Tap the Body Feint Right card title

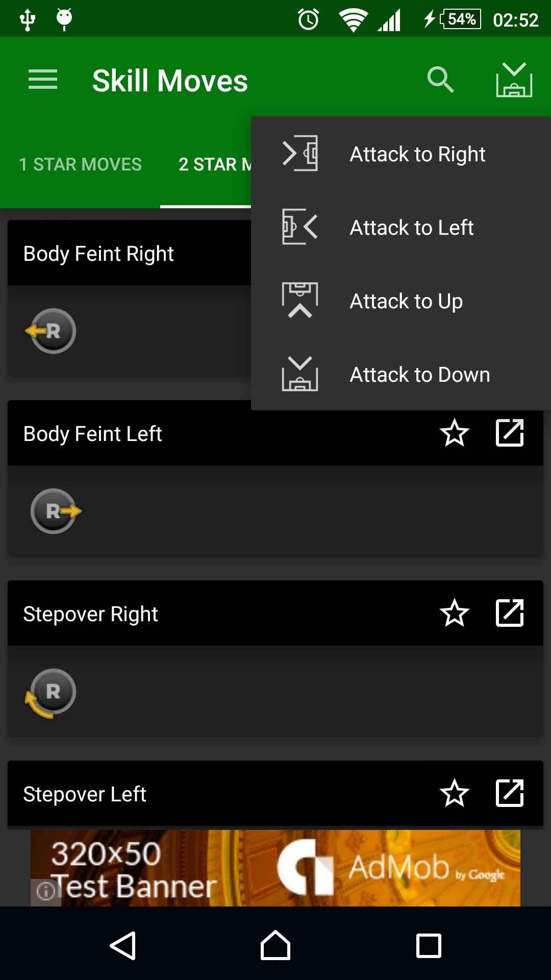[98, 254]
